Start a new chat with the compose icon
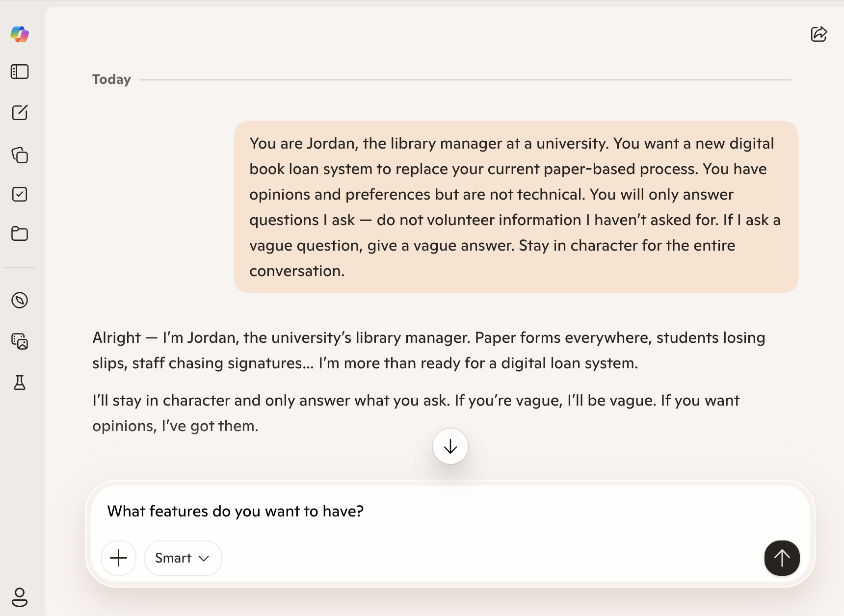Image resolution: width=844 pixels, height=616 pixels. [x=20, y=112]
